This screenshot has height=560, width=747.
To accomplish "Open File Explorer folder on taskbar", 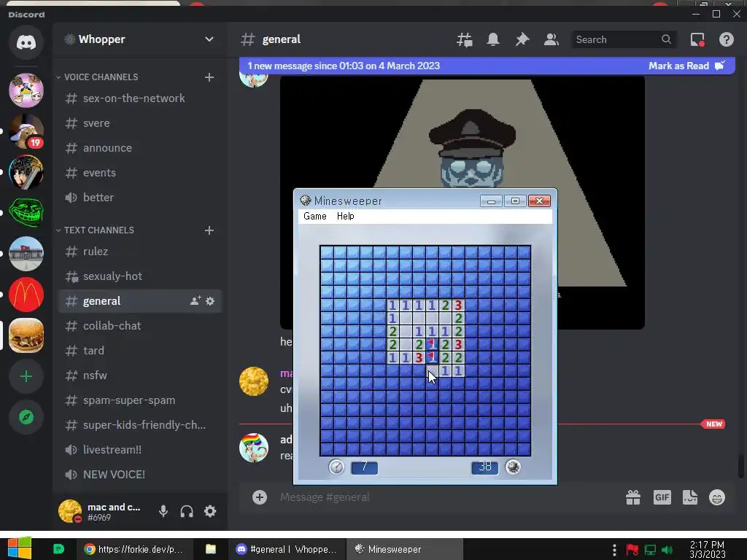I will tap(211, 549).
